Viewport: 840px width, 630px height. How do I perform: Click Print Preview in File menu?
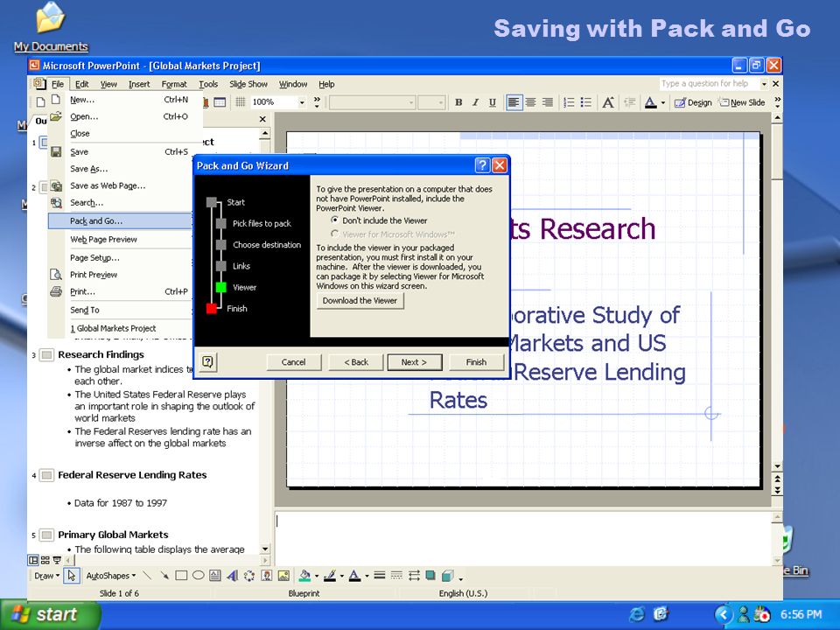[x=94, y=275]
